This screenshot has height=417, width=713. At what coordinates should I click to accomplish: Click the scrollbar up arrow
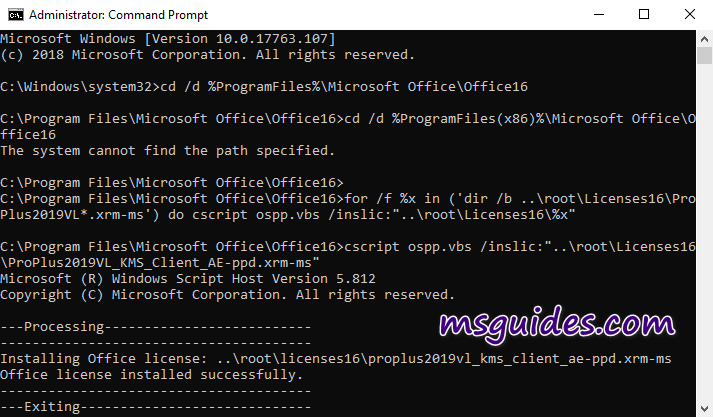(704, 38)
